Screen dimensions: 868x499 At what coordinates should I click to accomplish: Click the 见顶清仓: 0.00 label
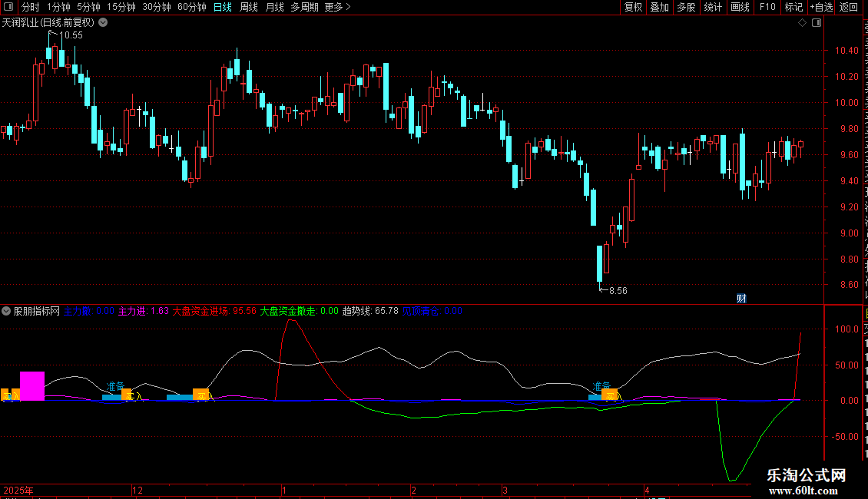click(x=432, y=311)
